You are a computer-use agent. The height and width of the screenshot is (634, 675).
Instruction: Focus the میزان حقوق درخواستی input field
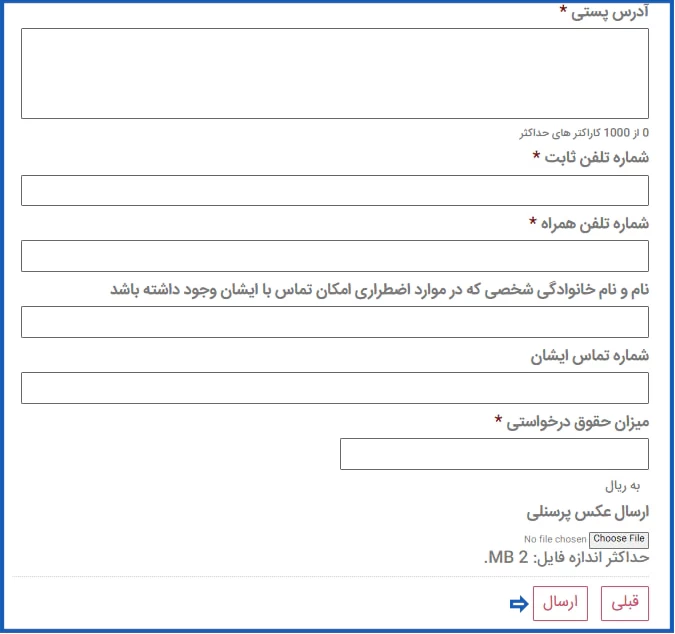point(494,454)
